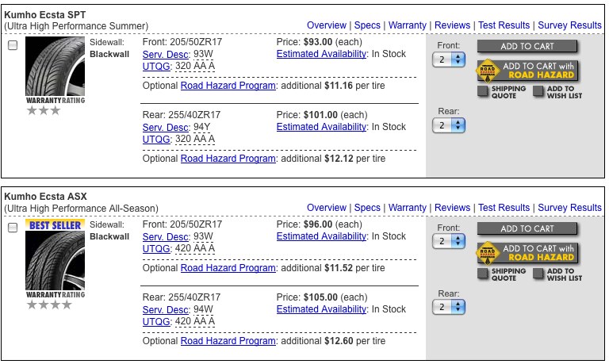Open Front quantity dropdown for Ecsta SPT
Image resolution: width=609 pixels, height=364 pixels.
point(449,59)
